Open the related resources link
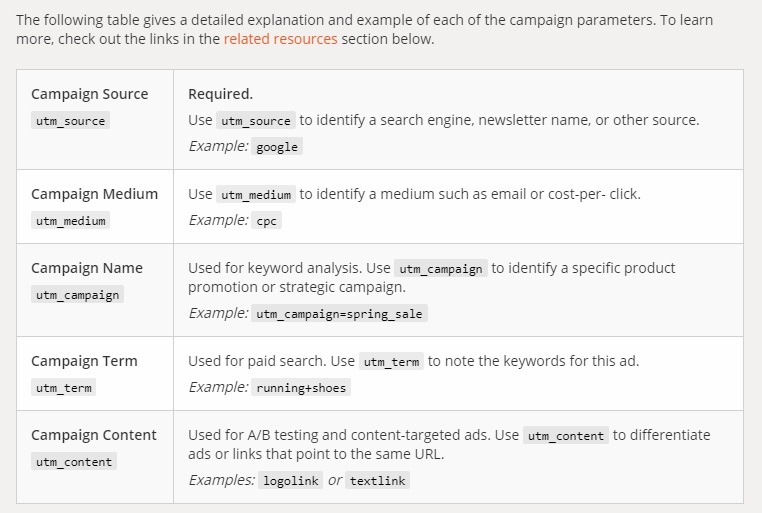This screenshot has width=762, height=513. [280, 39]
